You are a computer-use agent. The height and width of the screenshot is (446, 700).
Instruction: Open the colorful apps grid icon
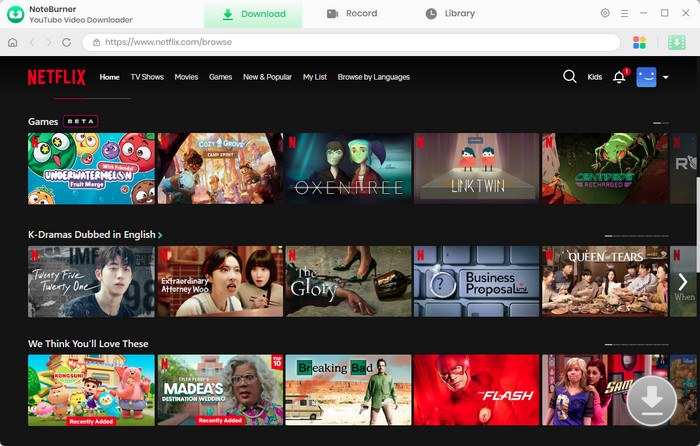click(x=640, y=43)
